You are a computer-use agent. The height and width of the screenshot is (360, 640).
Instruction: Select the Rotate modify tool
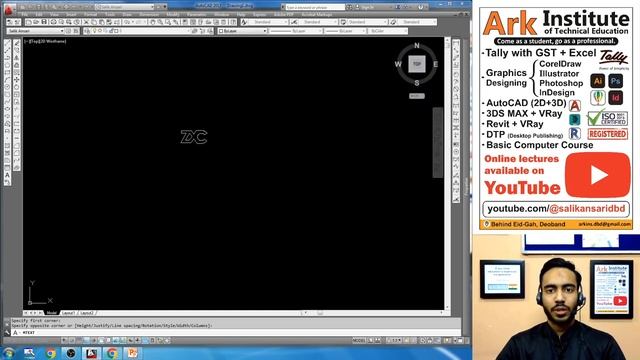coord(17,87)
